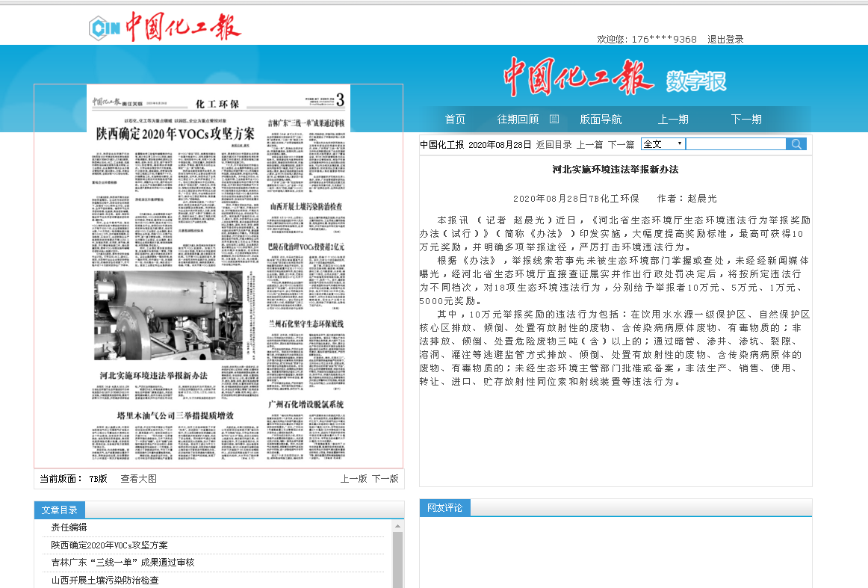The height and width of the screenshot is (588, 868).
Task: Select the 文章目录 tab
Action: [60, 510]
